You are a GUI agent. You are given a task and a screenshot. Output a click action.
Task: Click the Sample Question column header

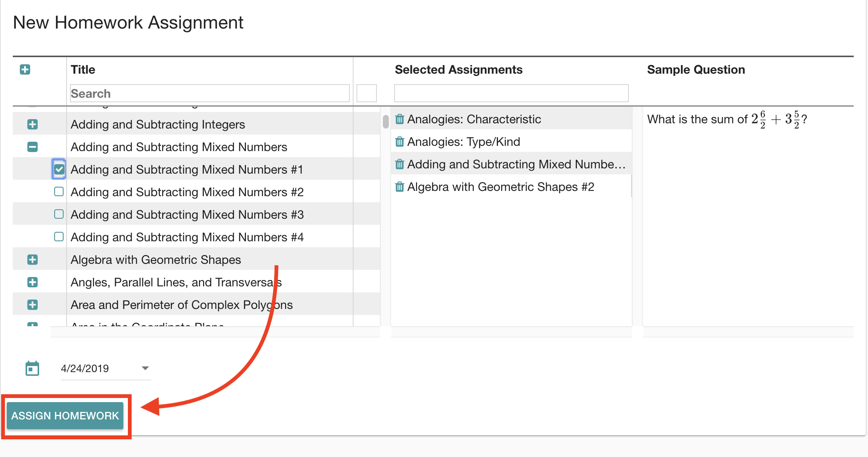click(696, 70)
